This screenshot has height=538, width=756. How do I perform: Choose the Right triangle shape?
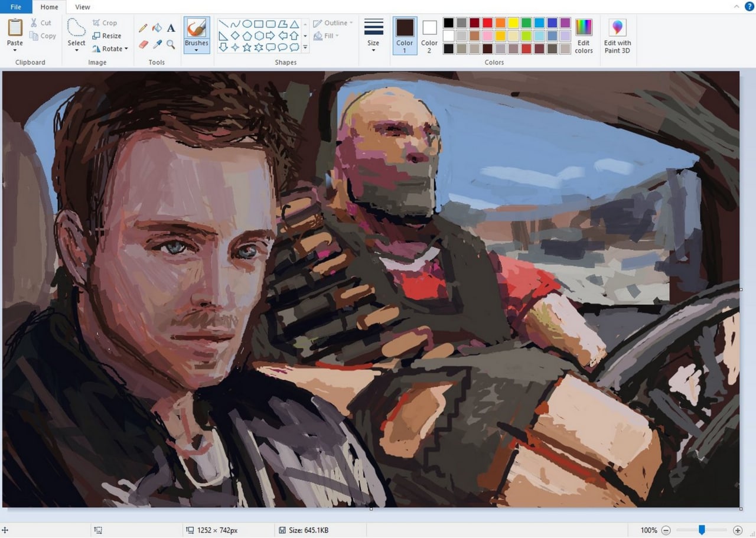tap(224, 36)
